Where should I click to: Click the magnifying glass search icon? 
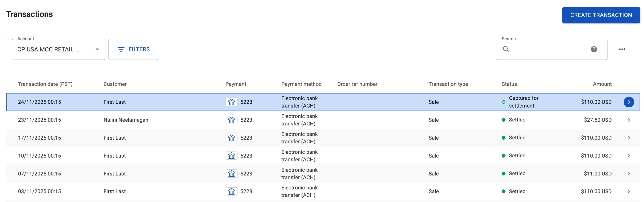pyautogui.click(x=506, y=49)
